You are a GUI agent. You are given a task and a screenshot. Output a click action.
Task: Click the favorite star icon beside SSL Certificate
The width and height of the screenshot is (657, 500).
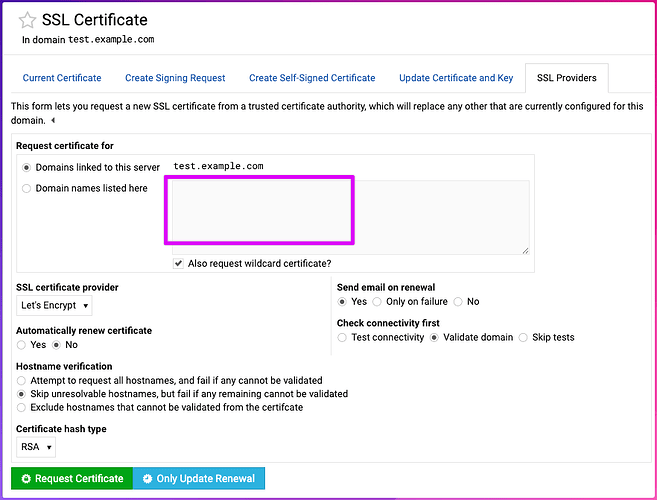(x=28, y=21)
